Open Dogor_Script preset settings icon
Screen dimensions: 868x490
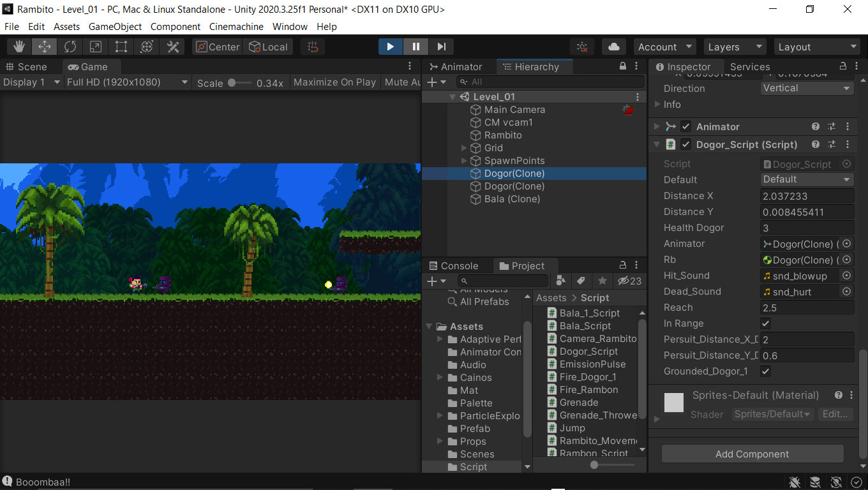[x=832, y=145]
